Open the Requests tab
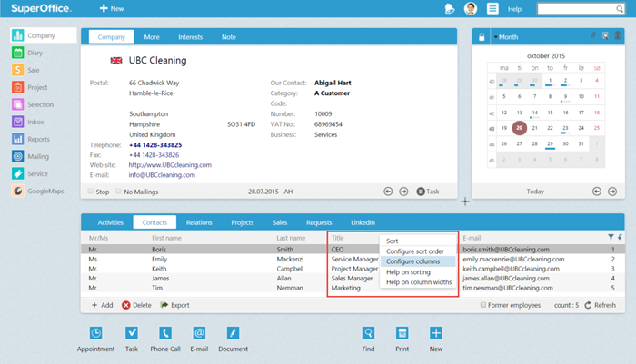This screenshot has width=636, height=364. 319,222
